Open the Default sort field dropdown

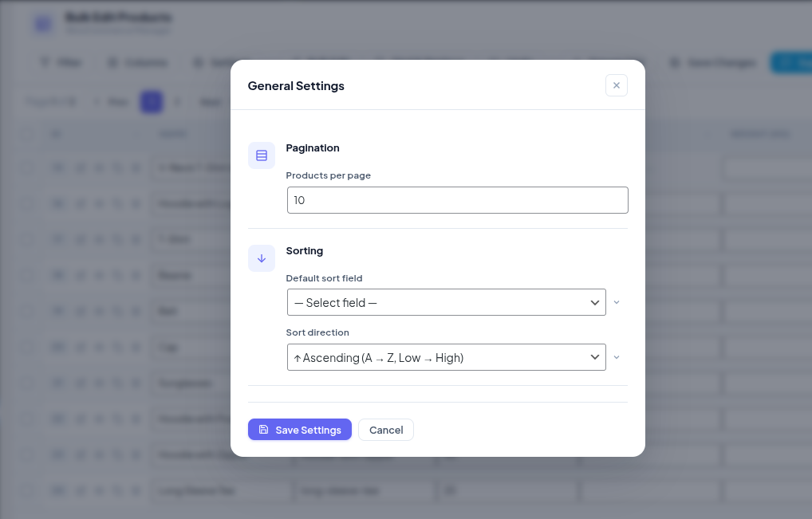coord(447,302)
